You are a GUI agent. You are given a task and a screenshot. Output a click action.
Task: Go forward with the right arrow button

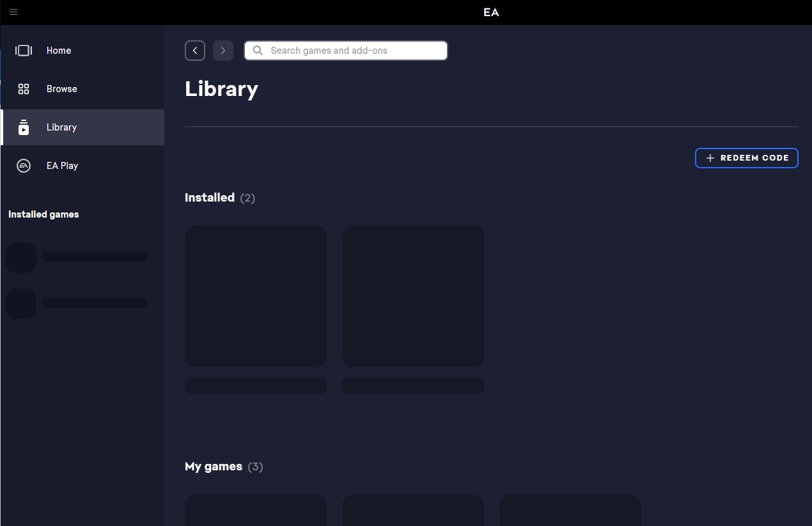(x=223, y=51)
